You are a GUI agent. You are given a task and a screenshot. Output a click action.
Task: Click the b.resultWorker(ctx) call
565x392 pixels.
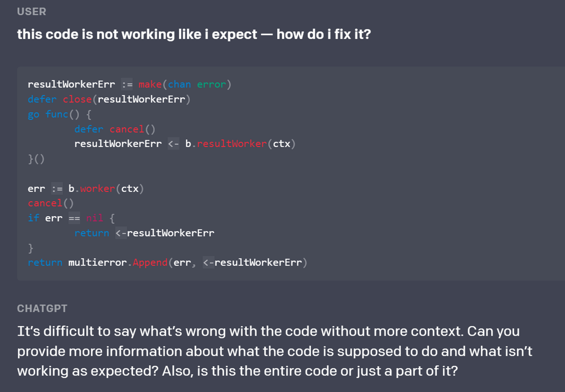(x=240, y=144)
